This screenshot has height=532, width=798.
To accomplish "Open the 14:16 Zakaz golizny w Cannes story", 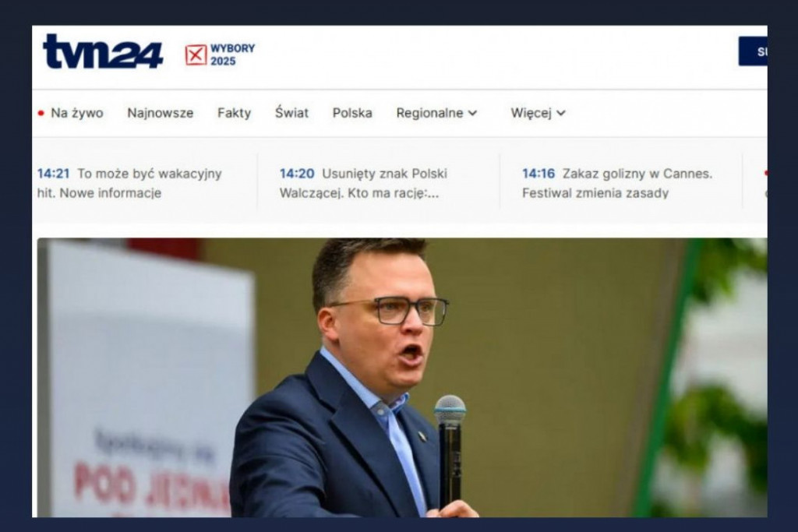I will coord(617,183).
